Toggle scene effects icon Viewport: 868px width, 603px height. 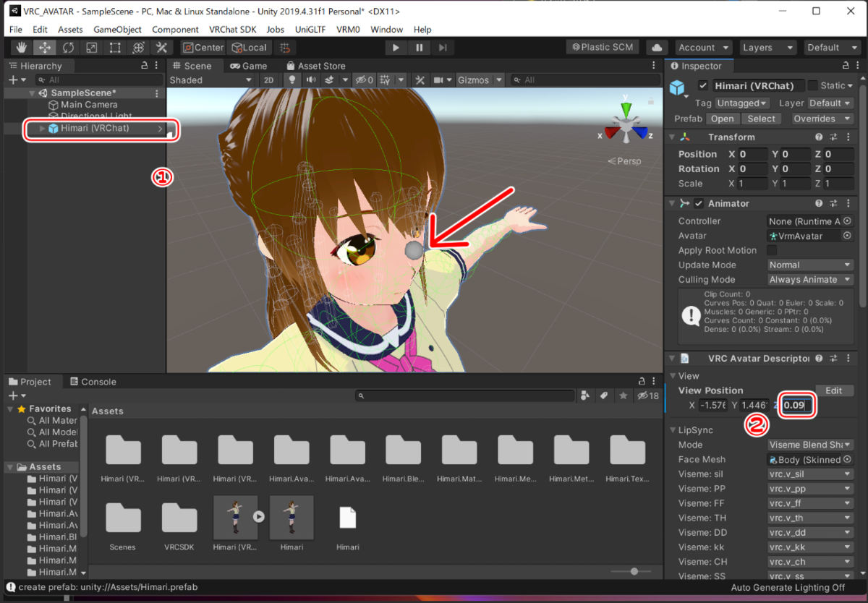(x=329, y=80)
